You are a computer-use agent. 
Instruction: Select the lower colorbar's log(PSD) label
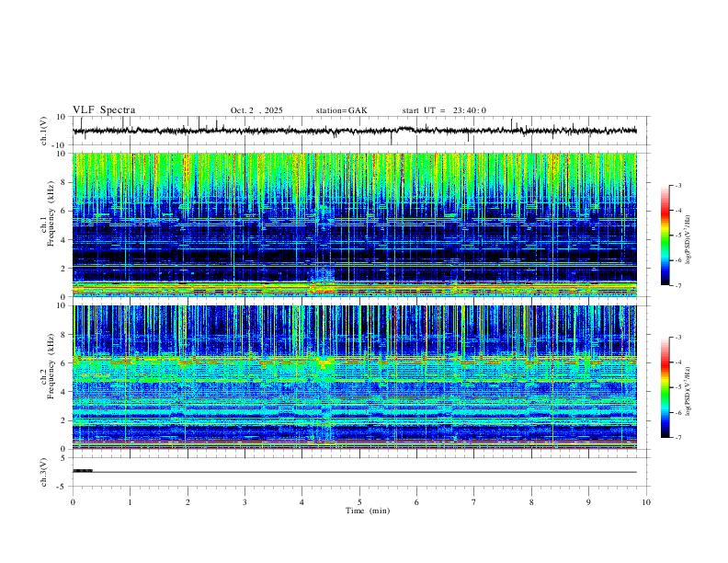688,391
